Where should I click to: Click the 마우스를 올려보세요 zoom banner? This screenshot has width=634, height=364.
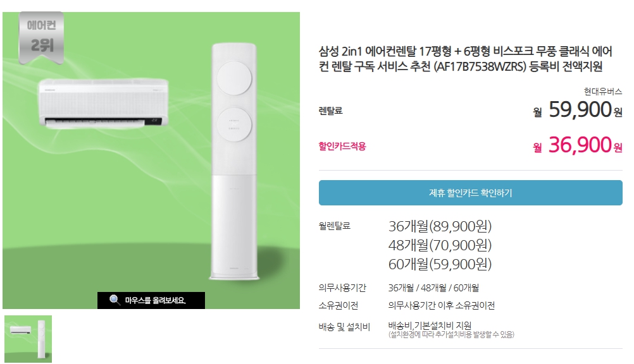tap(151, 300)
